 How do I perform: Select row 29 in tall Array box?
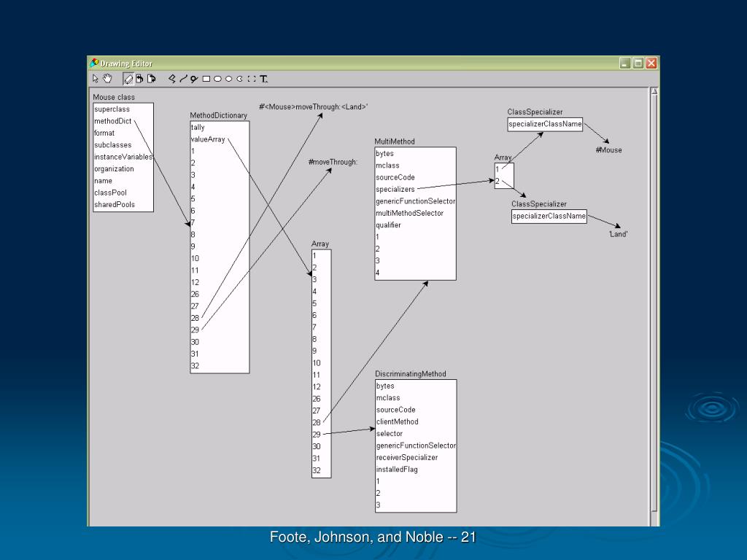tap(317, 435)
